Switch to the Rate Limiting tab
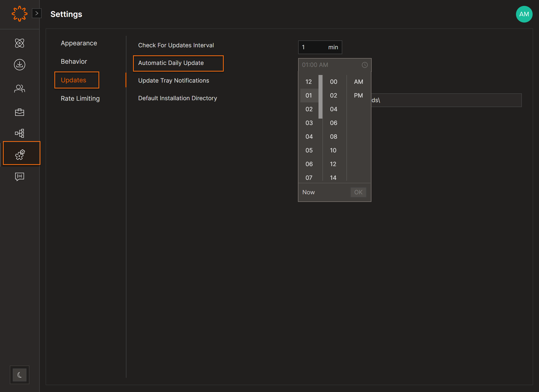 click(x=80, y=98)
